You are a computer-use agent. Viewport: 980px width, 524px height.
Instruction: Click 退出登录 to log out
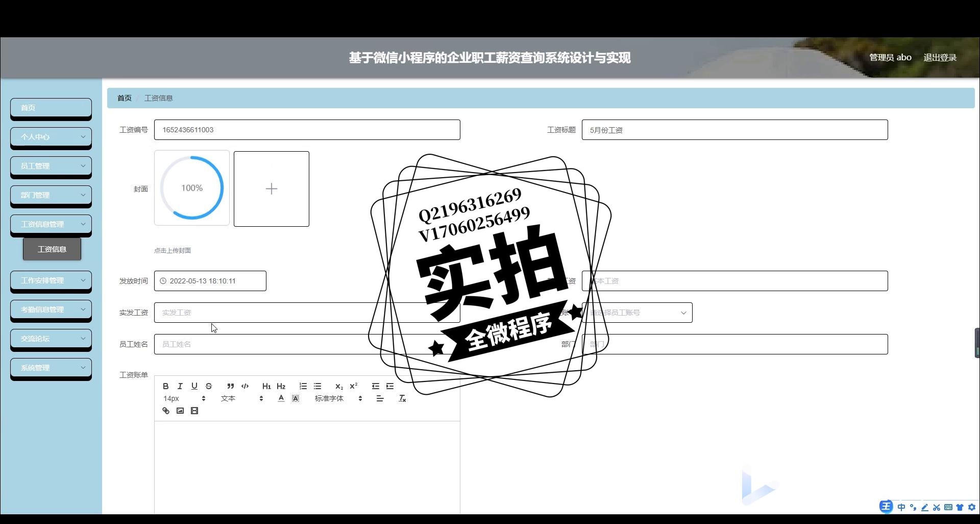point(940,58)
